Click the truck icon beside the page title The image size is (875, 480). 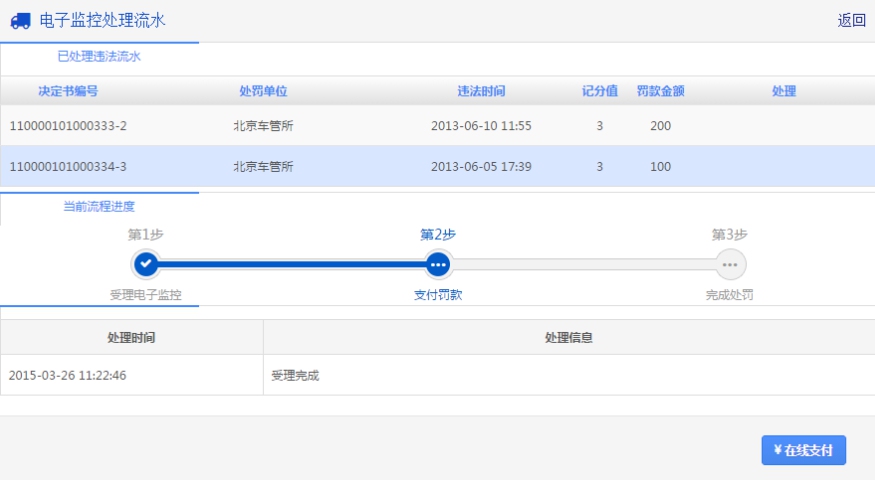tap(20, 20)
